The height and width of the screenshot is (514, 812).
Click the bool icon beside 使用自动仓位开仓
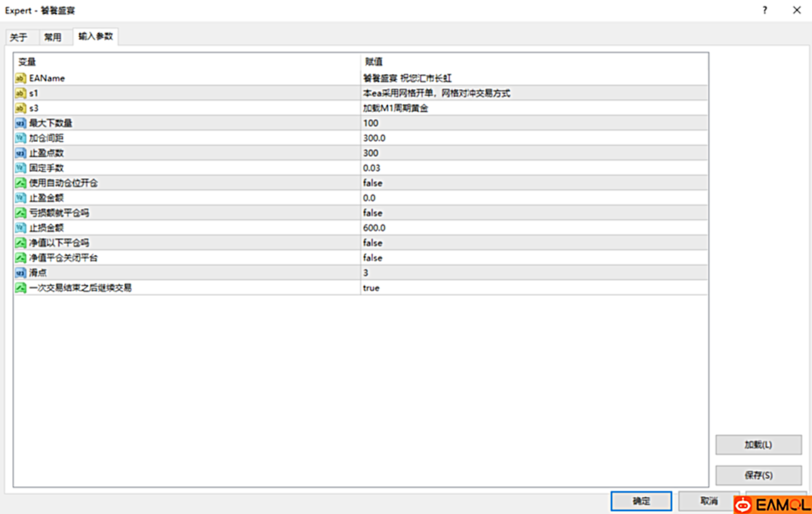click(21, 183)
